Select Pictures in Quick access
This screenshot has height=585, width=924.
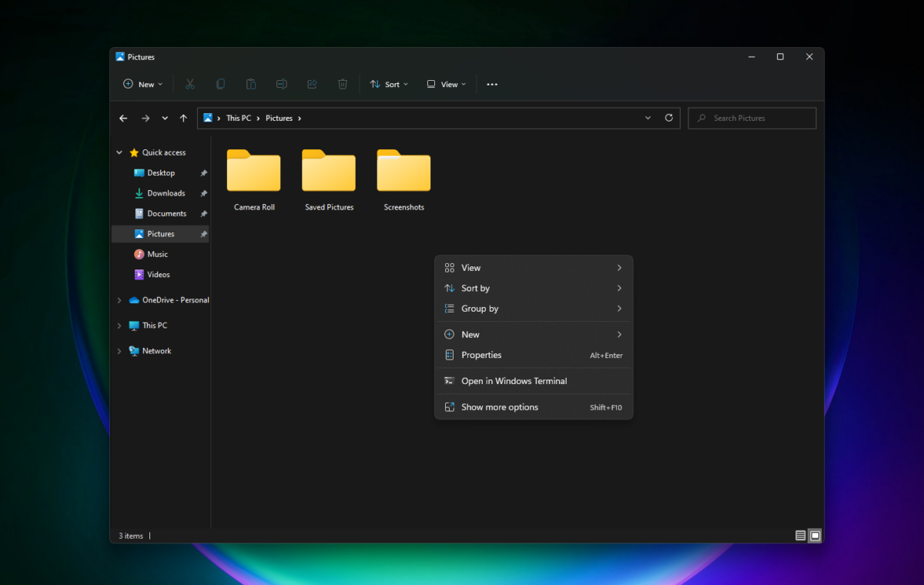click(160, 234)
